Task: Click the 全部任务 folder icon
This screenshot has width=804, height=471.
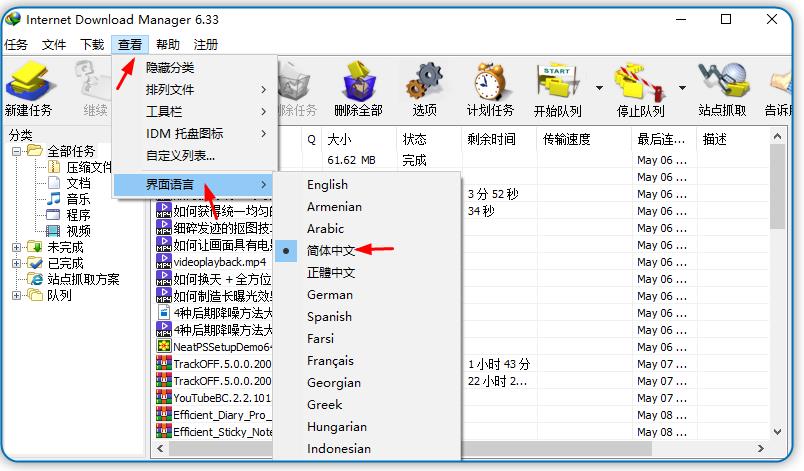Action: [35, 151]
